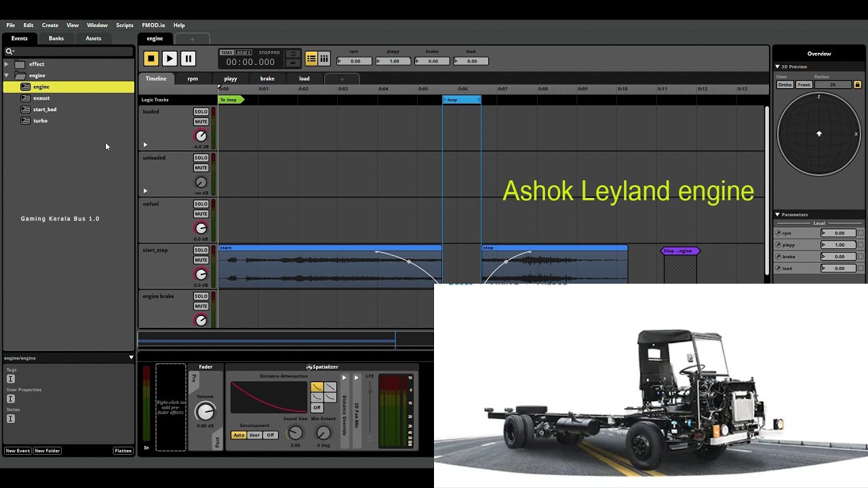
Task: Open the Create menu
Action: (50, 25)
